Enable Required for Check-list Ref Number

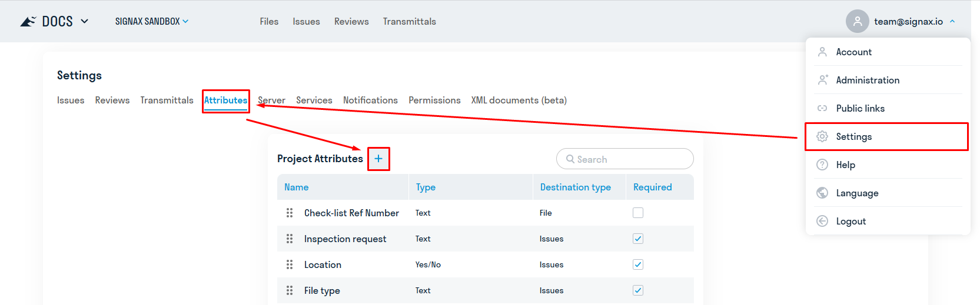coord(638,213)
